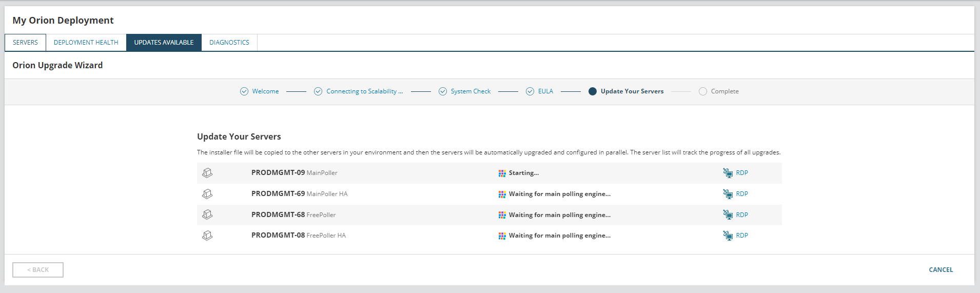Click the waiting status icon for PRODMGMT-69
Viewport: 980px width, 293px height.
[x=502, y=194]
